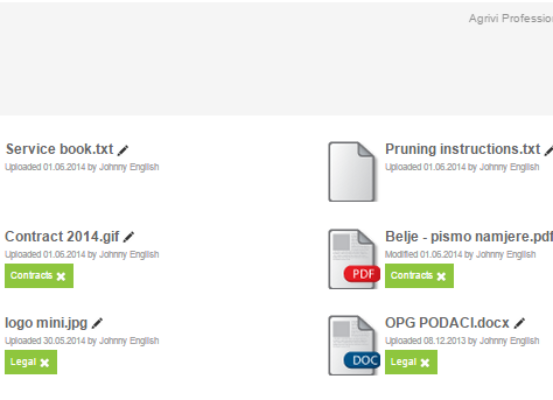The height and width of the screenshot is (400, 553).
Task: Open the logo mini.jpg file title
Action: [46, 323]
